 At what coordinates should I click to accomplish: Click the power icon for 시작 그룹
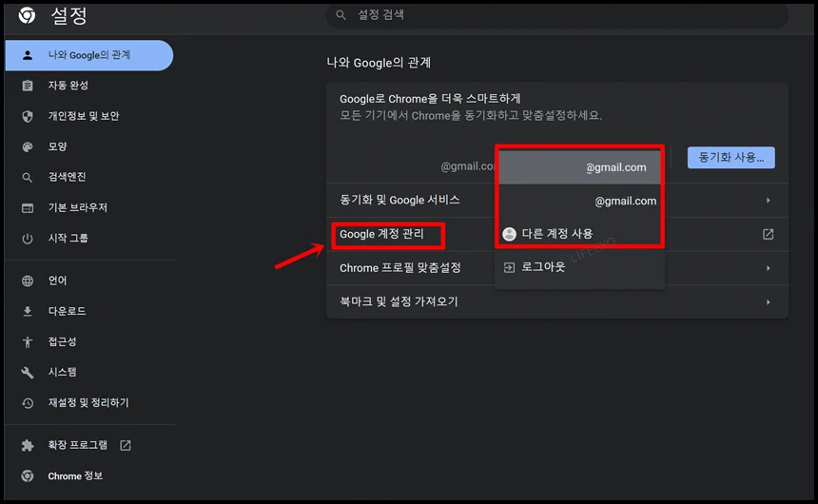pyautogui.click(x=28, y=239)
